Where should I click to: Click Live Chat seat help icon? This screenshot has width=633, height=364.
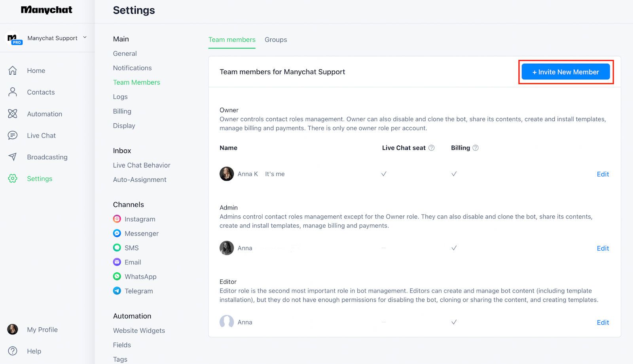pos(432,148)
